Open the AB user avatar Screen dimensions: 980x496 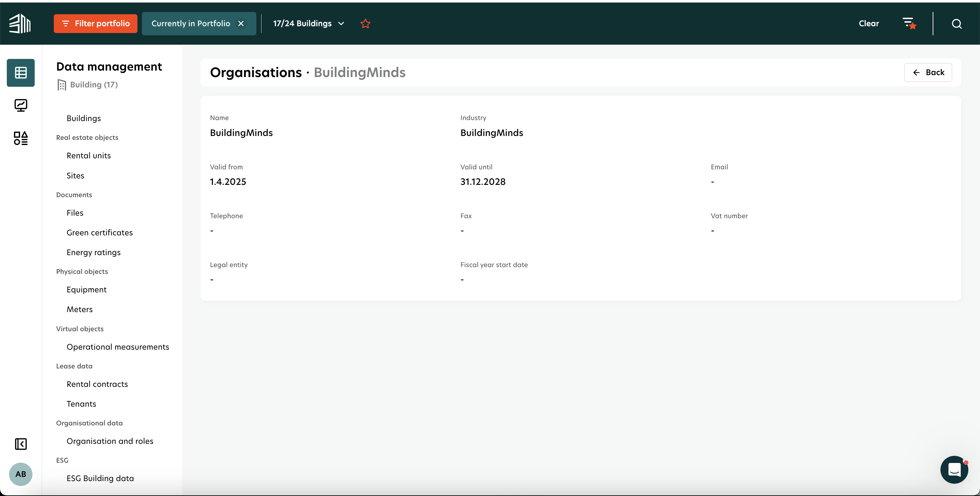point(20,474)
